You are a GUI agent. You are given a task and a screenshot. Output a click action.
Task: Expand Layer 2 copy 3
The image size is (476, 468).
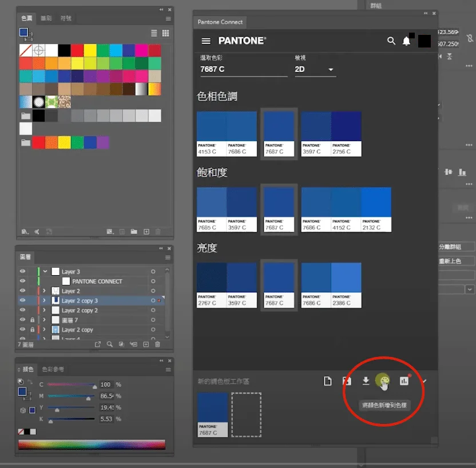click(x=44, y=300)
